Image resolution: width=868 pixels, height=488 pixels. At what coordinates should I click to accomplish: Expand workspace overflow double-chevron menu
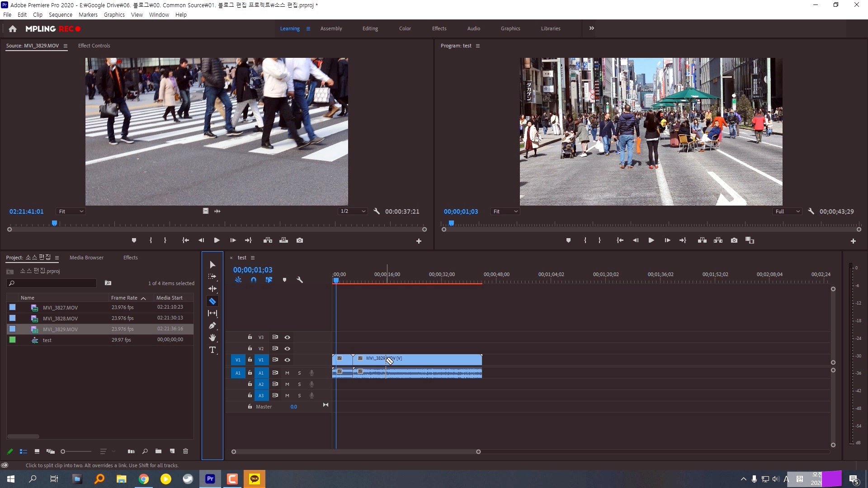591,28
